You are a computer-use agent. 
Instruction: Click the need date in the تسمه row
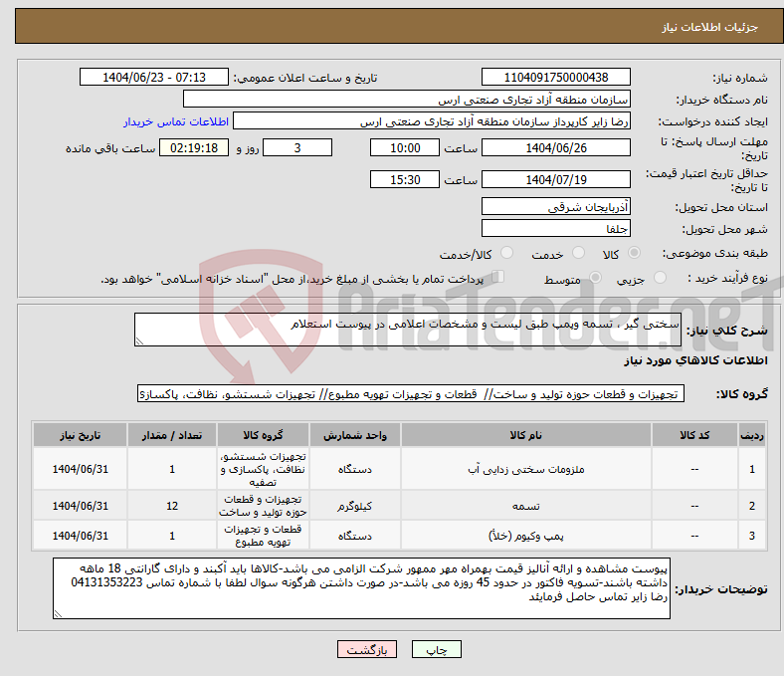[80, 506]
